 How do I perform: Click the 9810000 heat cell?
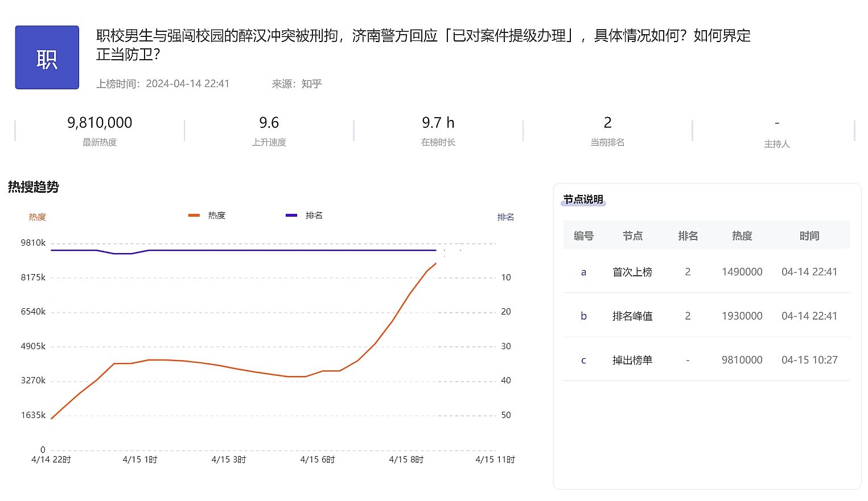(x=742, y=360)
